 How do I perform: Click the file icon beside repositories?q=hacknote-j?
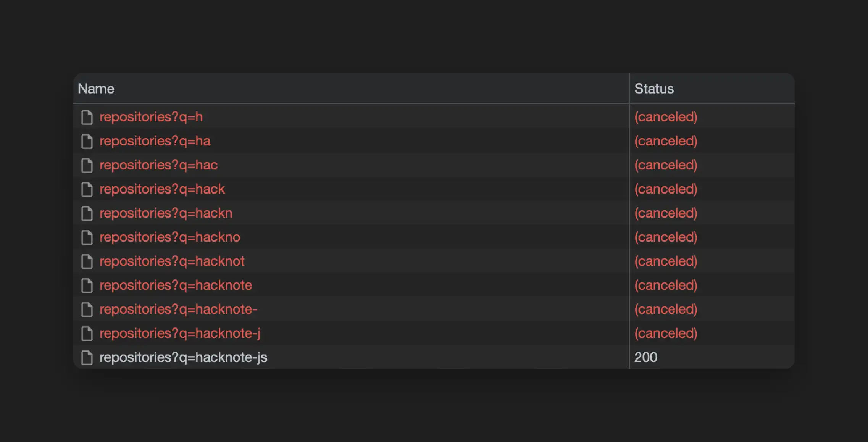pos(87,334)
